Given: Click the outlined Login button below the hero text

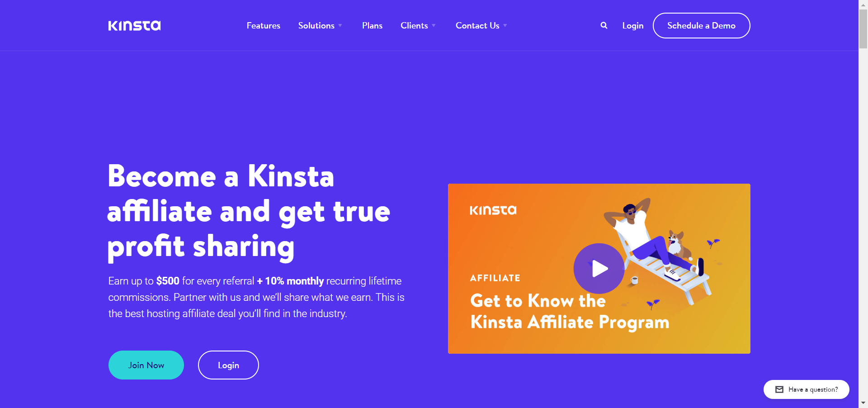Looking at the screenshot, I should click(228, 365).
